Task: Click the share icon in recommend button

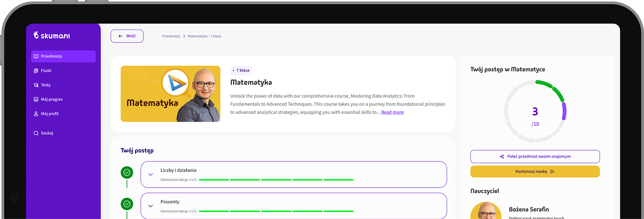Action: pos(502,157)
